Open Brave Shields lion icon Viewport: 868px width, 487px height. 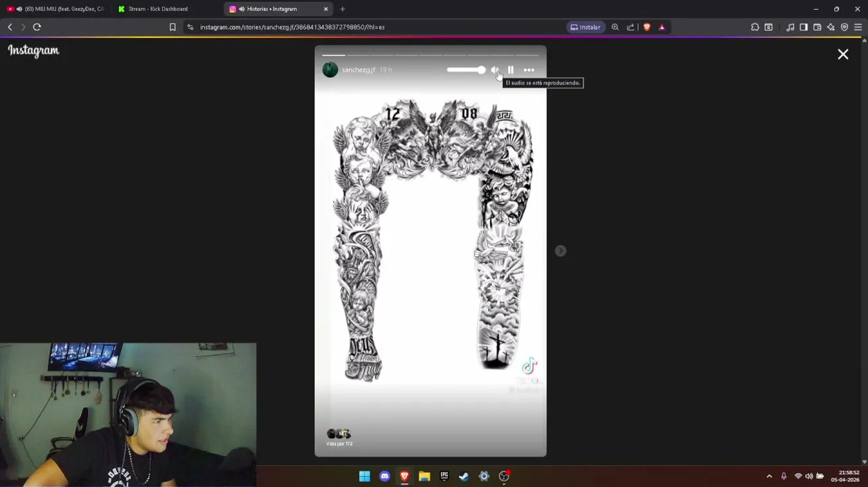click(x=647, y=27)
